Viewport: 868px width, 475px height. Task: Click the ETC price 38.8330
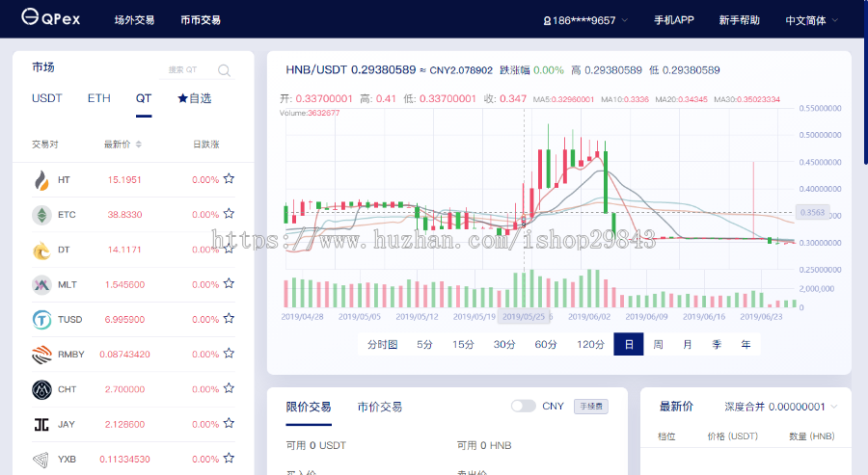pyautogui.click(x=124, y=215)
